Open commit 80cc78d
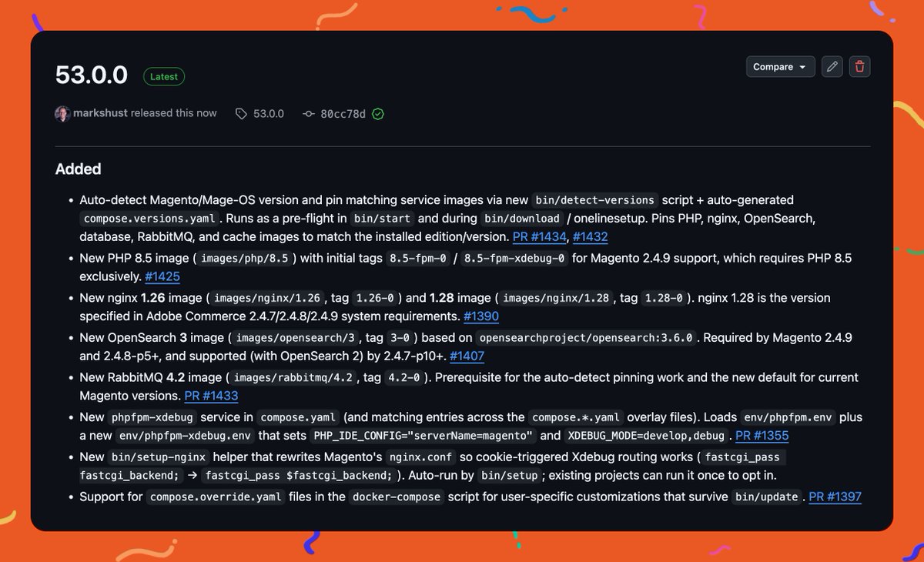Screen dimensions: 924x562 (x=343, y=114)
